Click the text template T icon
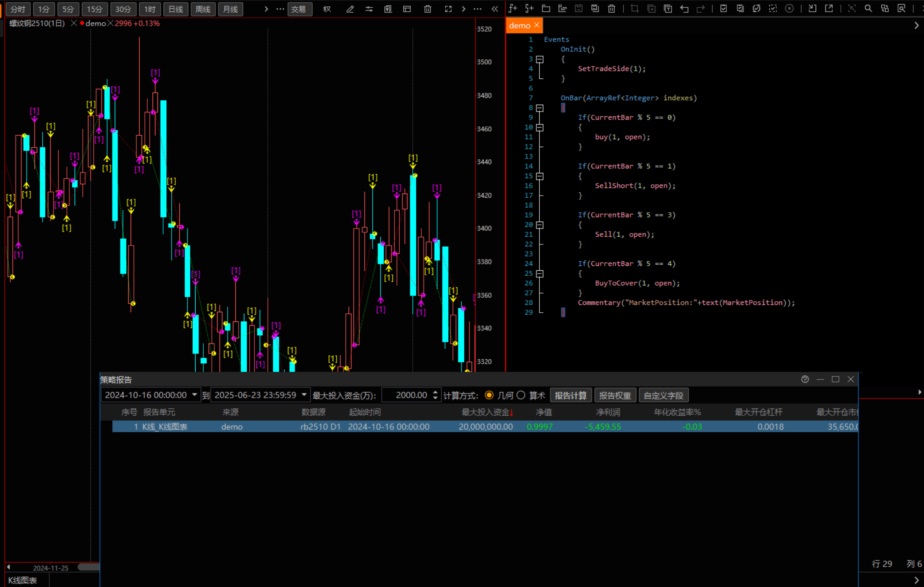The height and width of the screenshot is (587, 924). (668, 9)
